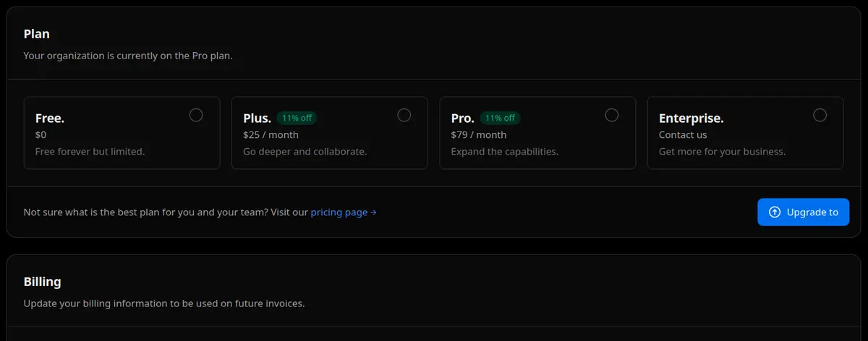The image size is (868, 341).
Task: Click the $25 / month price text
Action: pos(271,135)
